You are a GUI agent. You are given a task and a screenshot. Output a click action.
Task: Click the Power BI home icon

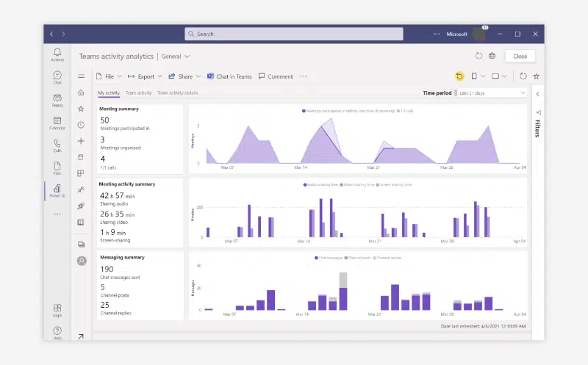coord(81,93)
